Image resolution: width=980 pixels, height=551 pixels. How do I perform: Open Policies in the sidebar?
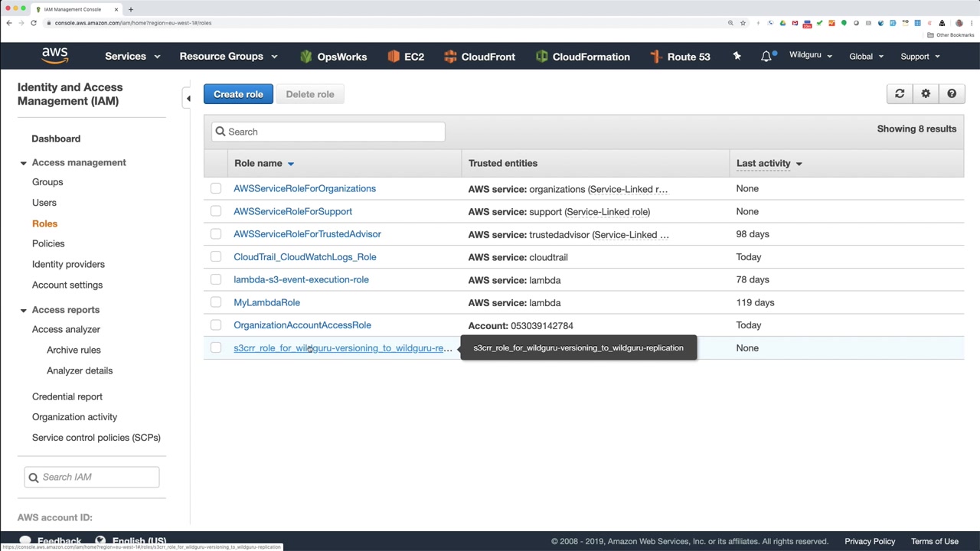point(48,243)
